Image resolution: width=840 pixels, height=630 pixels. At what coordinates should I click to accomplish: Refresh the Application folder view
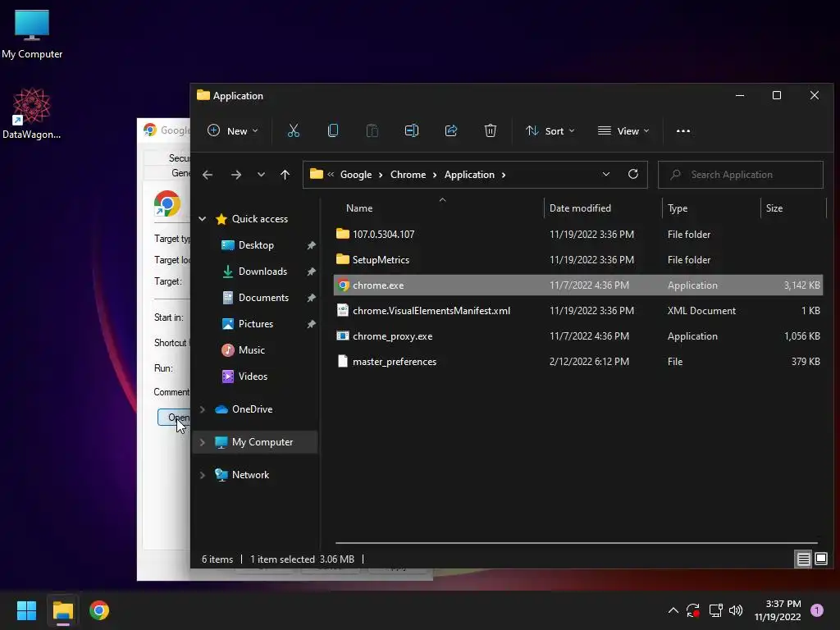pyautogui.click(x=632, y=174)
